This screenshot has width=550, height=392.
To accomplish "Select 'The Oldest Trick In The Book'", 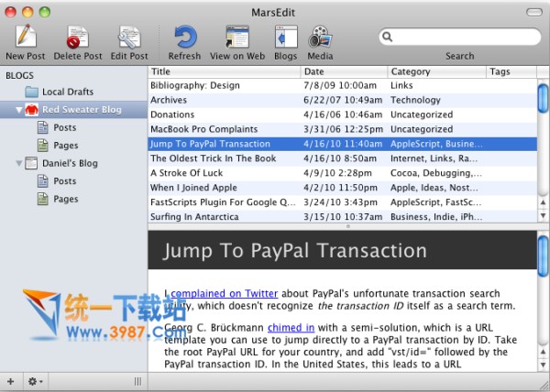I will 342,158.
